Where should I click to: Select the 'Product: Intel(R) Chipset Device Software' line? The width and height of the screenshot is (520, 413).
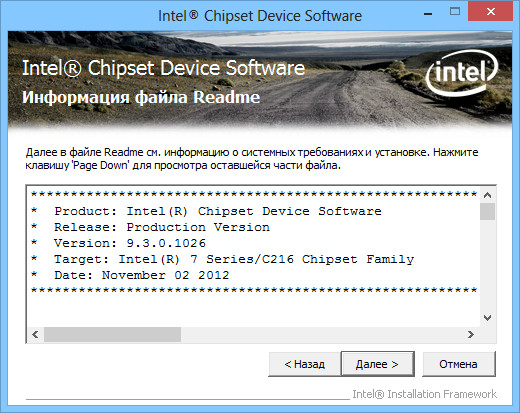click(x=218, y=211)
